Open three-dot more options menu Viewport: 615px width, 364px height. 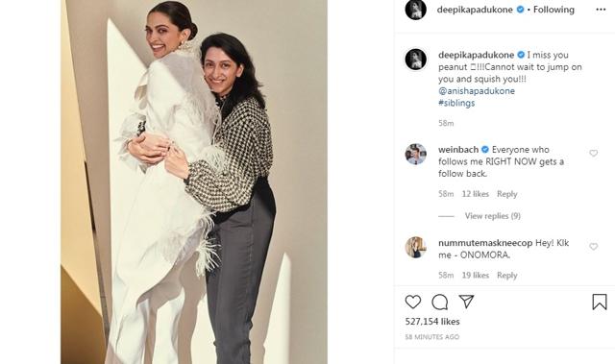(601, 10)
